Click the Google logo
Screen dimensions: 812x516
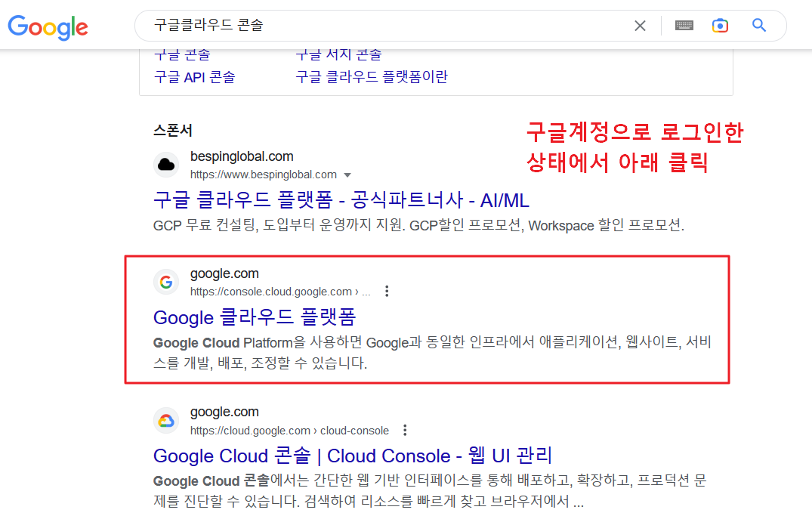[48, 27]
